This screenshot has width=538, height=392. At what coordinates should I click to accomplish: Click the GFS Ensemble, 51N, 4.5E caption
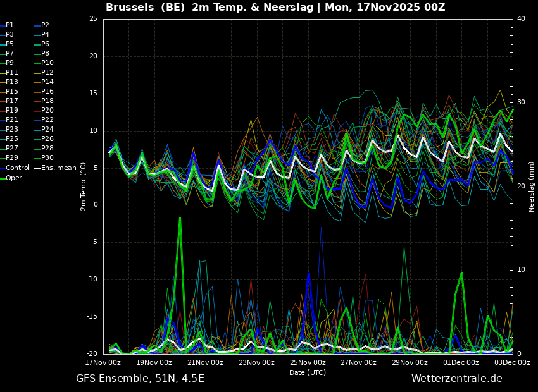point(140,379)
